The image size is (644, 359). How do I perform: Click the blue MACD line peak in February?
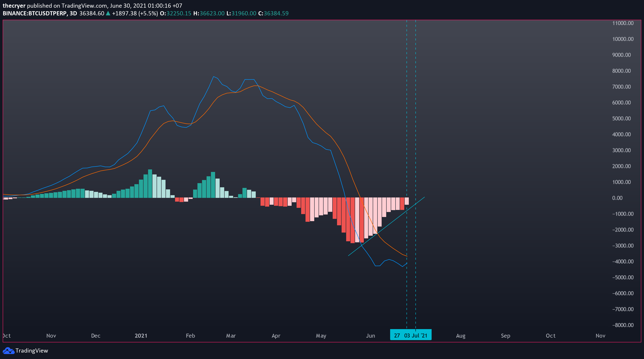pos(213,77)
